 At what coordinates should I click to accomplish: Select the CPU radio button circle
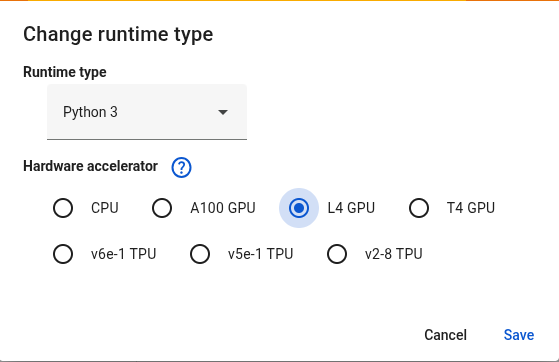pos(63,208)
